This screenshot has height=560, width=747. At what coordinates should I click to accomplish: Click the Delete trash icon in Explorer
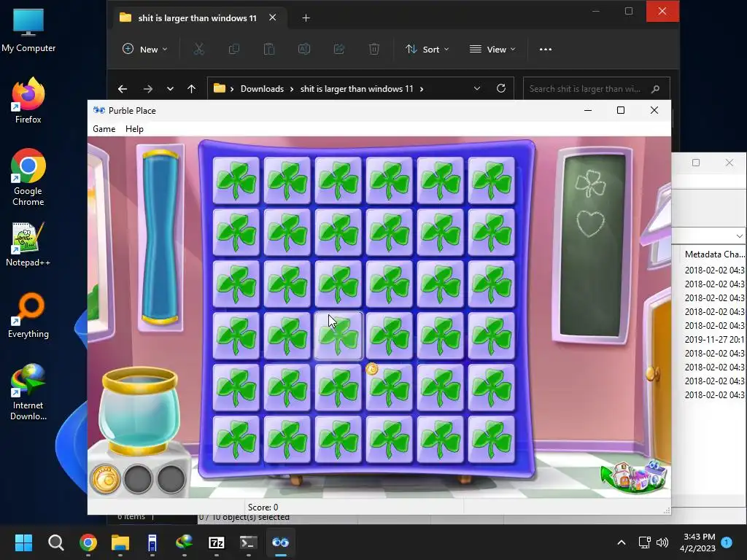click(374, 49)
